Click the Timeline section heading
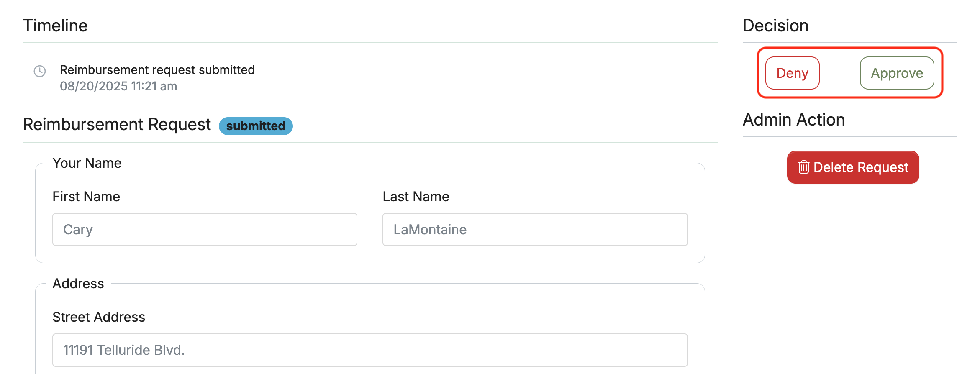The image size is (980, 374). coord(55,26)
